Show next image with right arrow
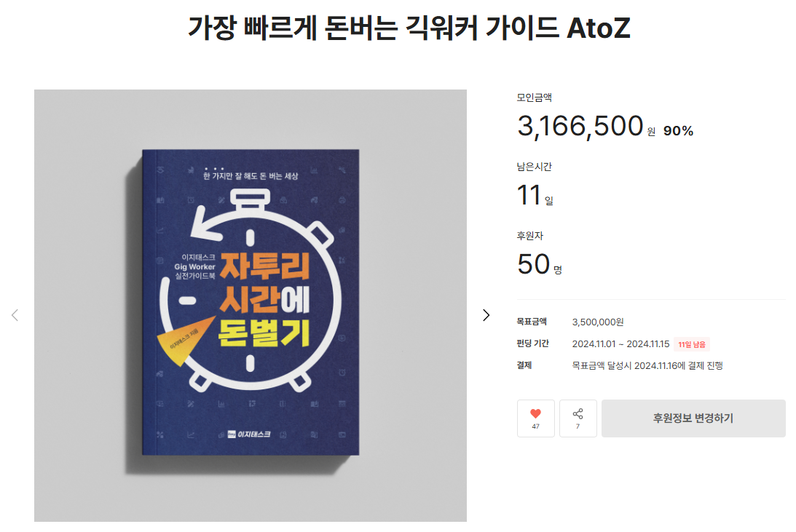The height and width of the screenshot is (532, 796). [486, 315]
